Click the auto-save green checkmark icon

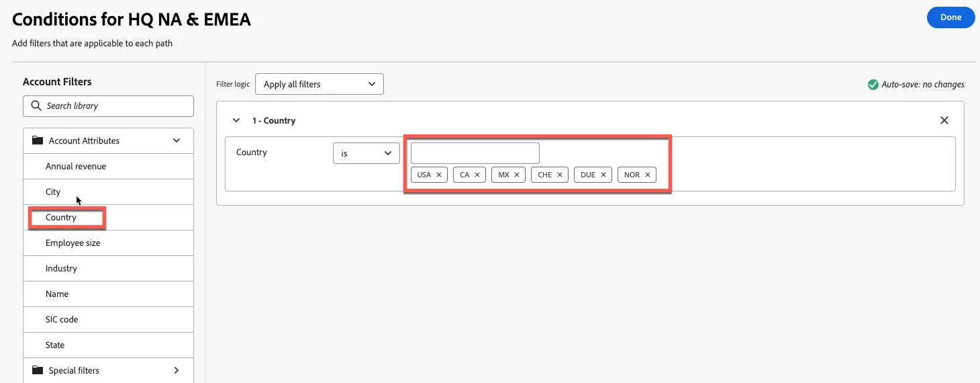[873, 85]
